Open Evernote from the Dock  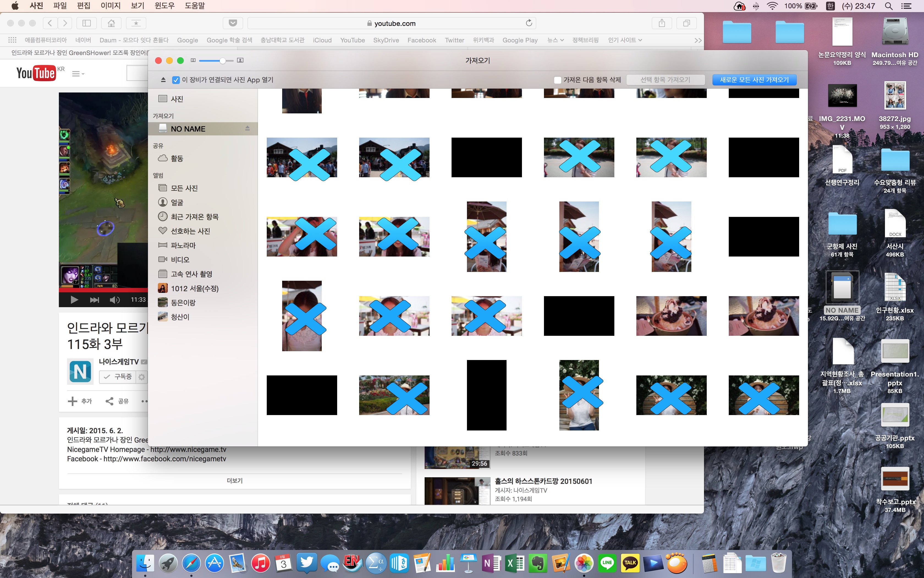(x=538, y=563)
